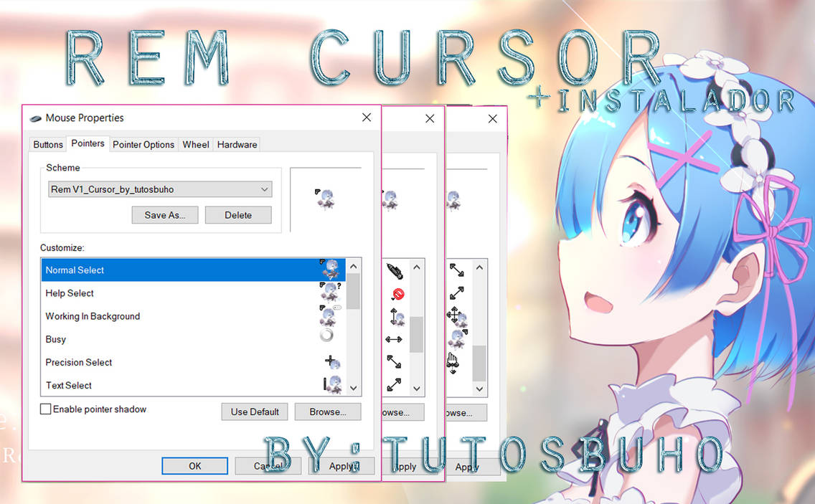Click scroll down arrow in rightmost window list

click(479, 389)
